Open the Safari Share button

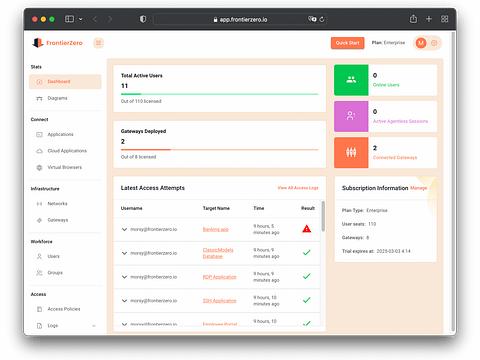tap(413, 19)
